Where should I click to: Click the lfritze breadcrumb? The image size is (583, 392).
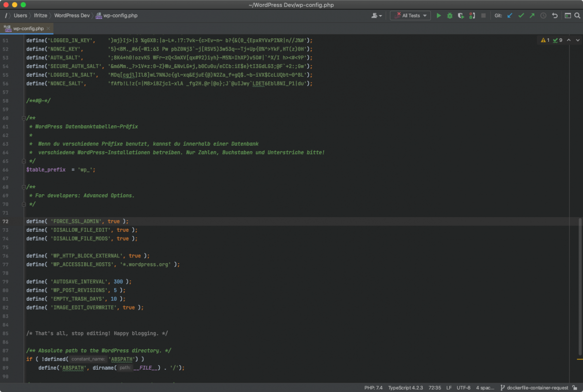point(41,16)
